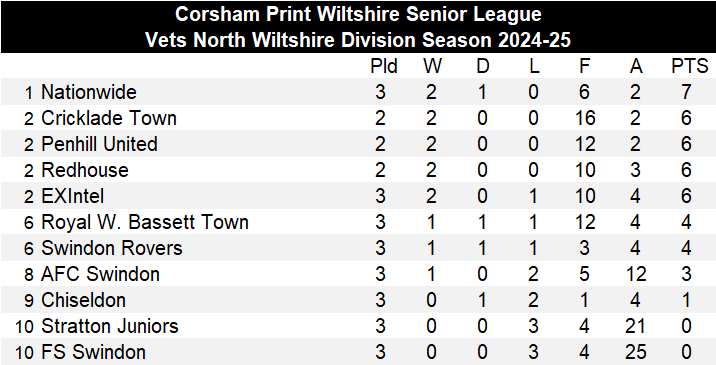Click the Swindon Rovers team name

click(x=112, y=249)
